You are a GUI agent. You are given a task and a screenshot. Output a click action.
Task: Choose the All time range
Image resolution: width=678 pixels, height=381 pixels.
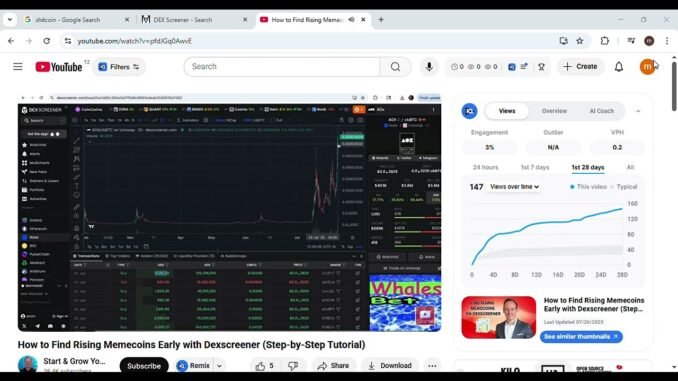pyautogui.click(x=630, y=167)
